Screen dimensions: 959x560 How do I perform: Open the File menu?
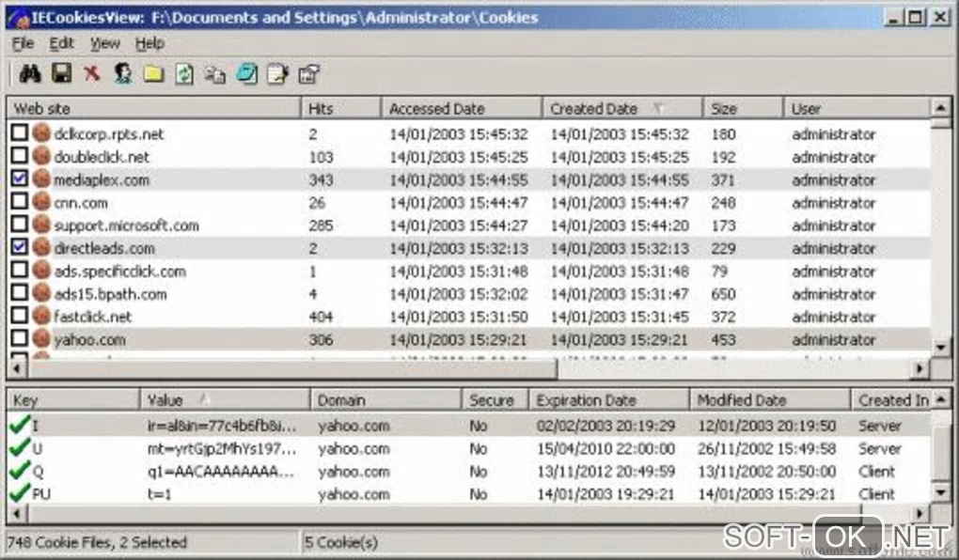click(23, 43)
